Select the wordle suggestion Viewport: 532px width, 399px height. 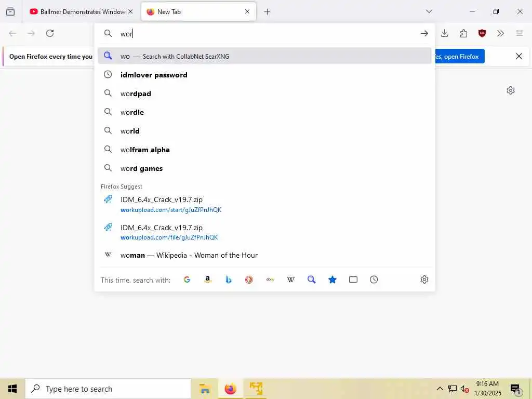(x=264, y=112)
